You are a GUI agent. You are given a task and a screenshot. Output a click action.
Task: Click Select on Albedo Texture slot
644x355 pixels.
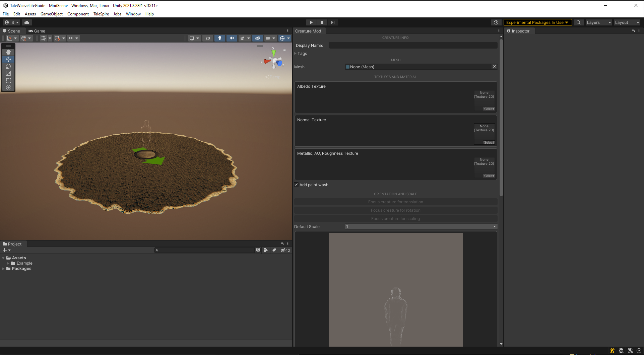point(489,109)
